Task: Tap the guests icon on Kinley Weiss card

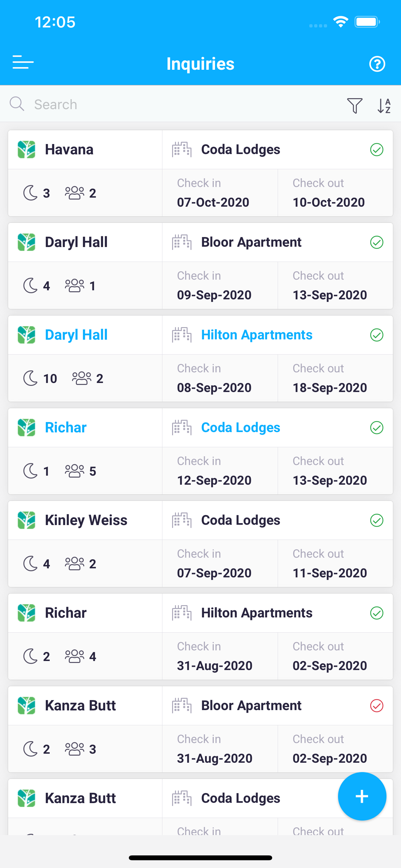Action: pos(75,564)
